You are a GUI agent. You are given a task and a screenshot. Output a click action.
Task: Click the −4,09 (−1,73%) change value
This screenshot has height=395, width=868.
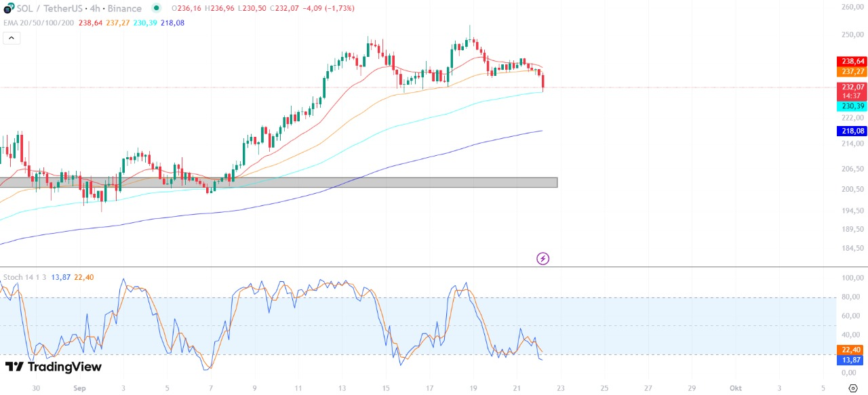pos(328,9)
